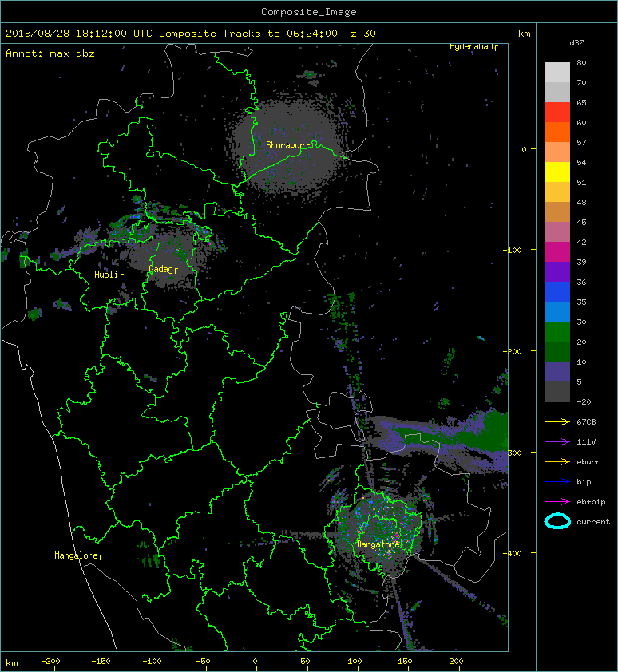Click the Composite_Image title text
Viewport: 618px width, 672px height.
(309, 12)
